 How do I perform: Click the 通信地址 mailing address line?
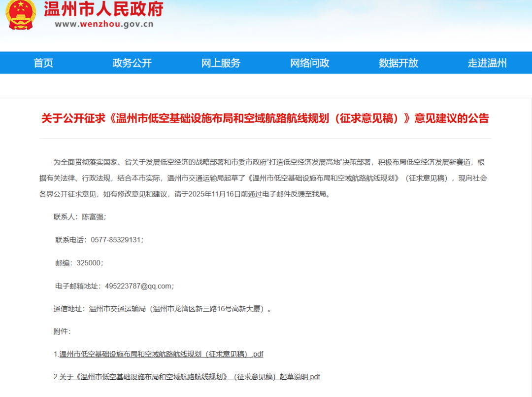pyautogui.click(x=163, y=309)
